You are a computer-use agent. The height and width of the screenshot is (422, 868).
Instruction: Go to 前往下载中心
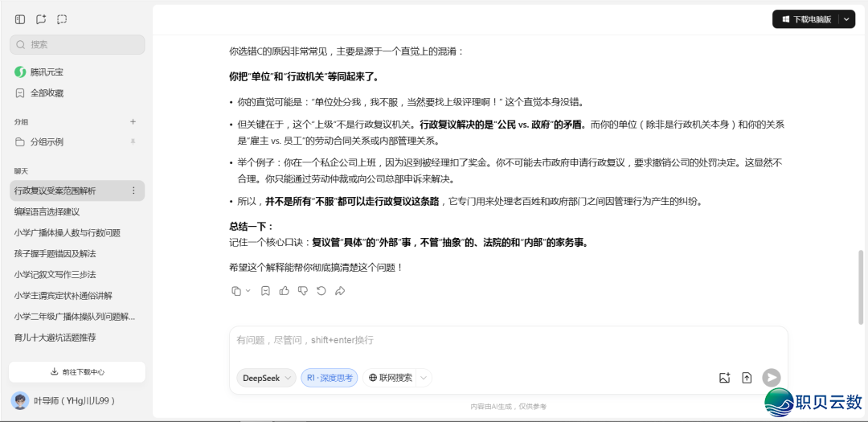[77, 372]
